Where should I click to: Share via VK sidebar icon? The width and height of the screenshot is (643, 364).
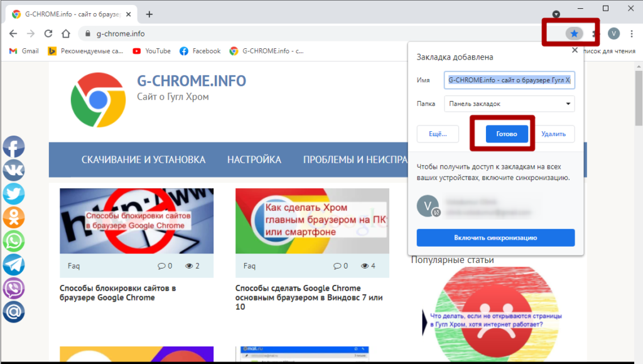coord(14,170)
